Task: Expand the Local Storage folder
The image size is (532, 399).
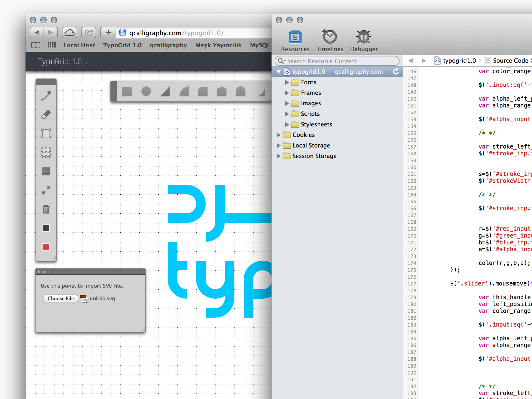Action: (x=279, y=145)
